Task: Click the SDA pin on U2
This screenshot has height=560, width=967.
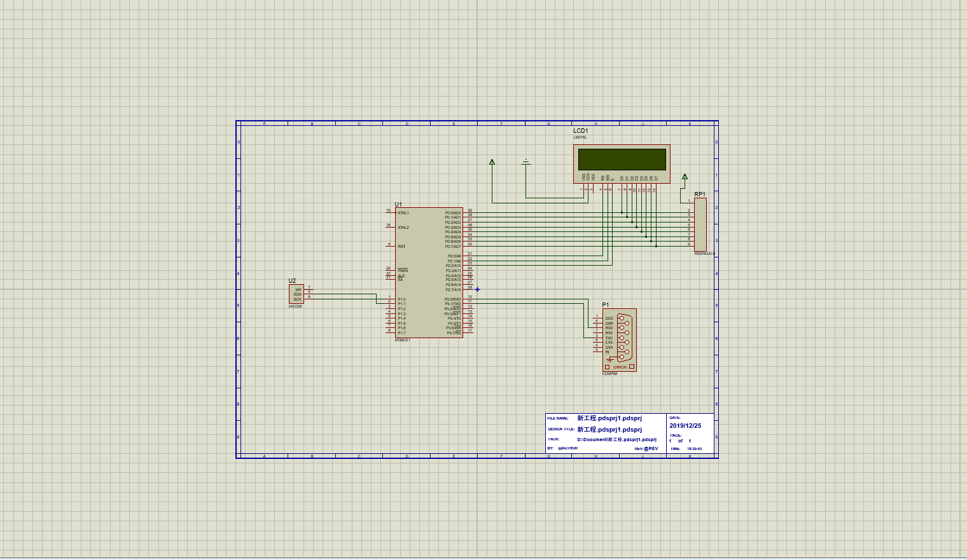Action: tap(298, 294)
